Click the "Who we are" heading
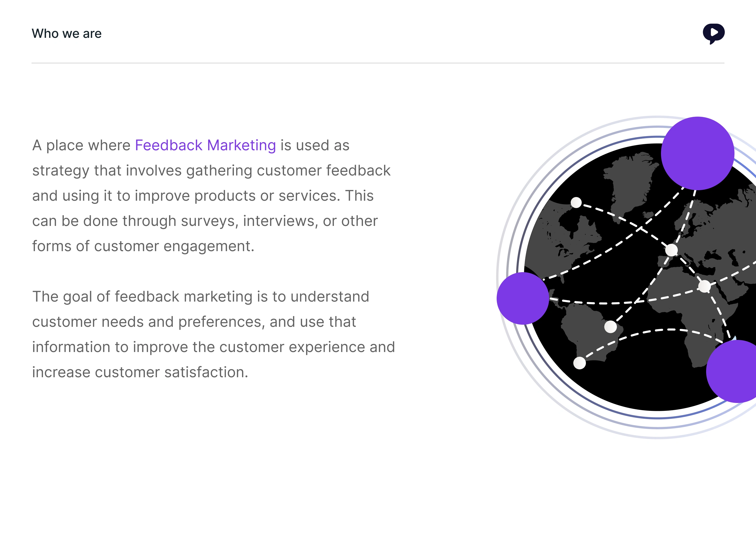 click(66, 34)
